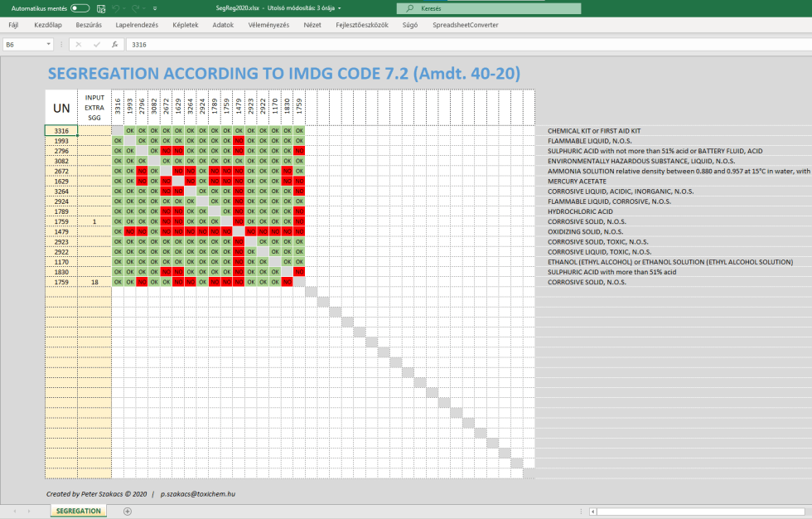The height and width of the screenshot is (519, 812).
Task: Click the formula bar Cancel X icon
Action: [x=79, y=45]
